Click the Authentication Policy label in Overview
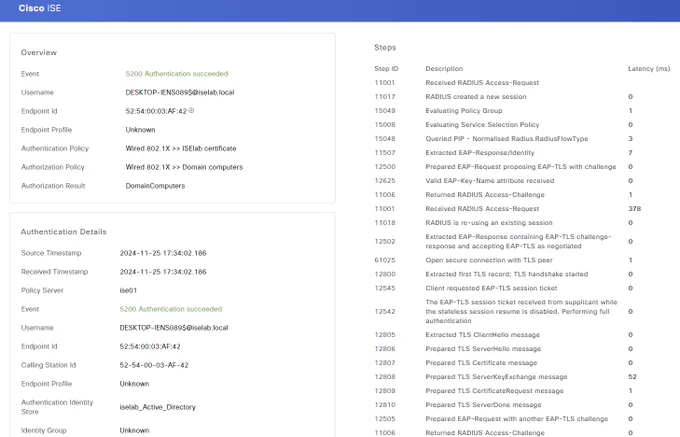The height and width of the screenshot is (437, 680). pos(55,148)
